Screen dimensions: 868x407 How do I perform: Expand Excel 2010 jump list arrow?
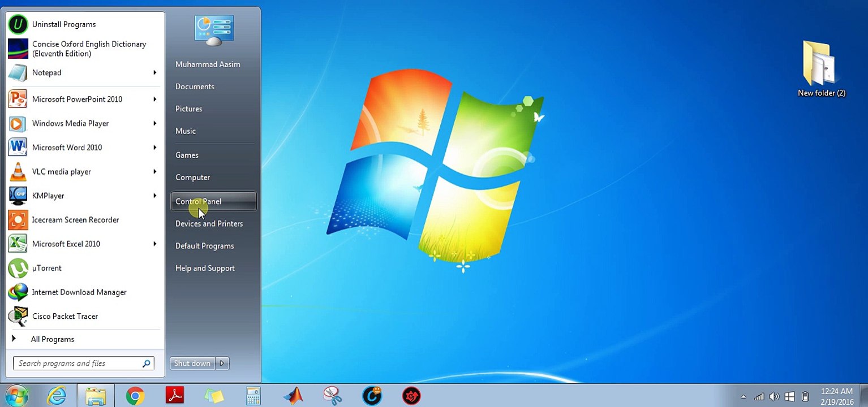point(154,244)
